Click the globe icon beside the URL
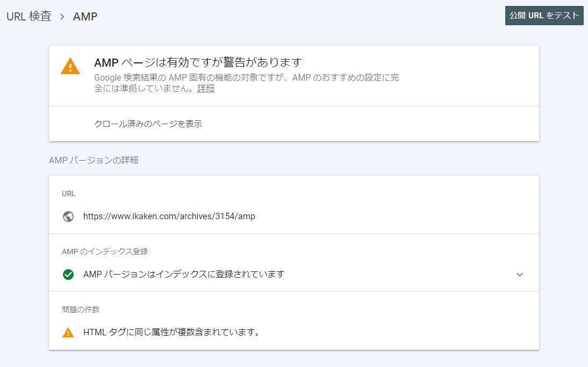Screen dimensions: 588x367 click(68, 217)
